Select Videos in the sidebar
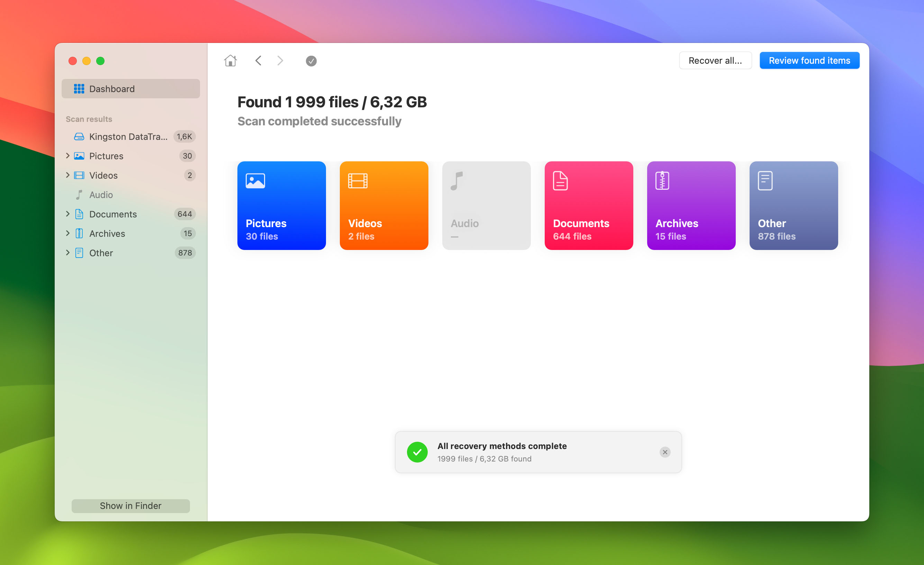The image size is (924, 565). (130, 175)
